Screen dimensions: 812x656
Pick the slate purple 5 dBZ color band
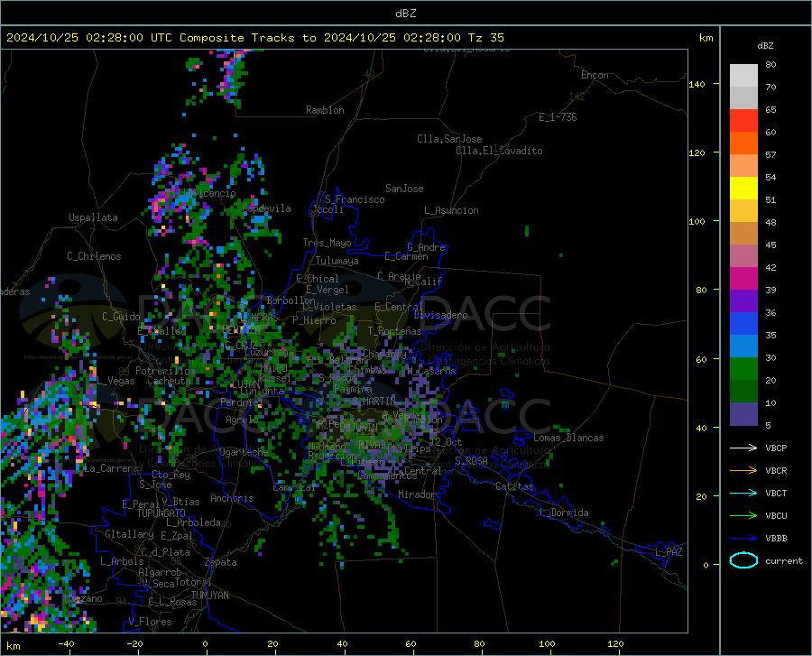[743, 414]
